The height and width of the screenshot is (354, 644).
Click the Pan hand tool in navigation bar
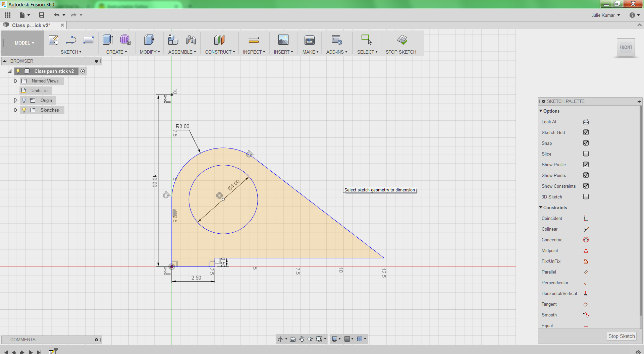pyautogui.click(x=302, y=339)
